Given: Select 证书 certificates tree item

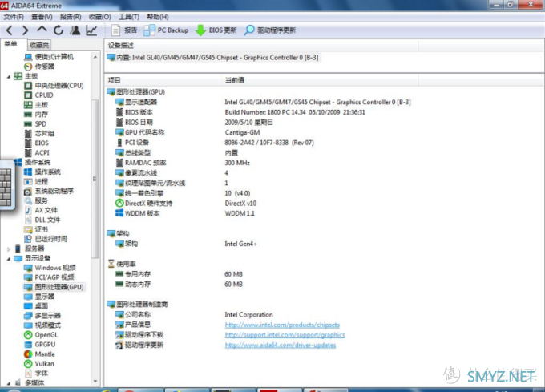Looking at the screenshot, I should pyautogui.click(x=36, y=229).
